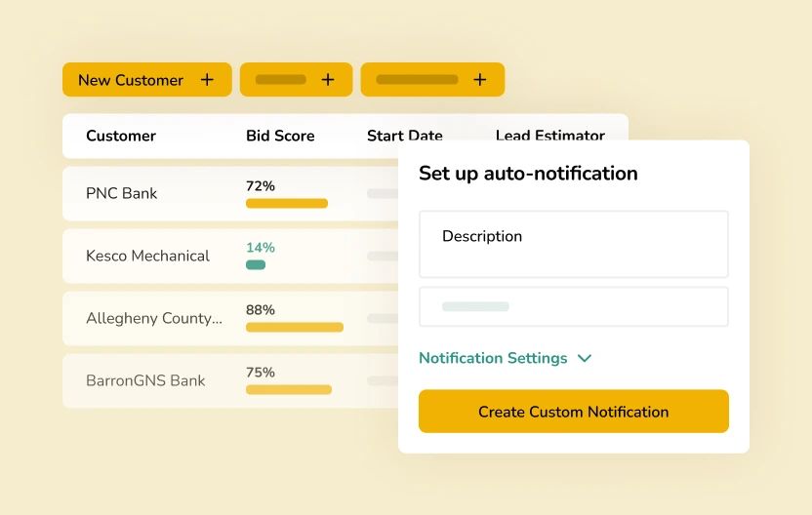
Task: Click the New Customer button
Action: 147,80
